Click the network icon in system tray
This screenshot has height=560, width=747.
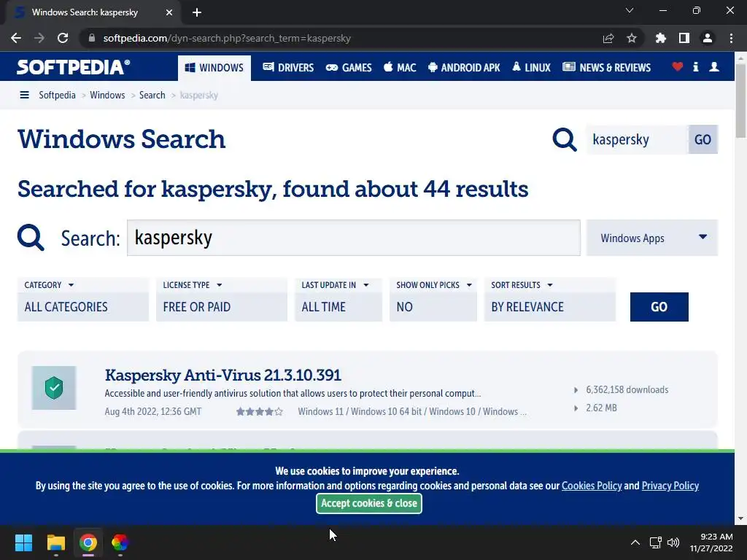[x=656, y=542]
